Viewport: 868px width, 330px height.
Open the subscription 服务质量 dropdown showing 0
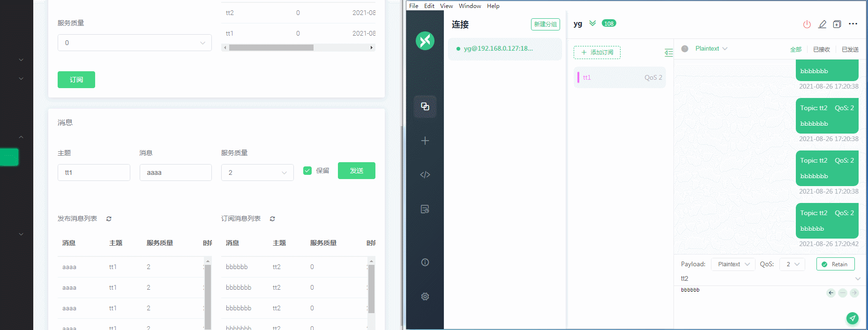[135, 43]
